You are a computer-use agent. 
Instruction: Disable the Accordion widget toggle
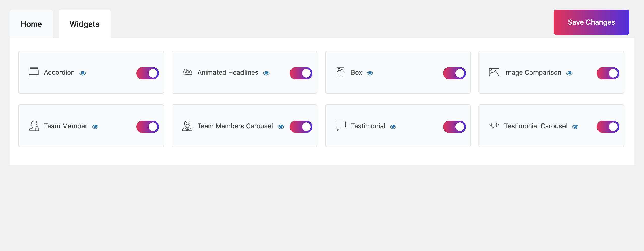pos(148,73)
